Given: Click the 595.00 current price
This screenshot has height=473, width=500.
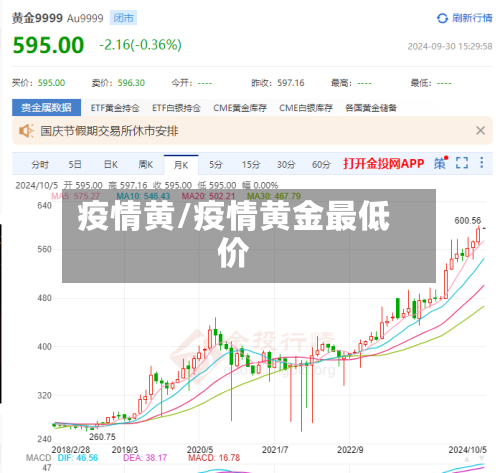Looking at the screenshot, I should (48, 45).
